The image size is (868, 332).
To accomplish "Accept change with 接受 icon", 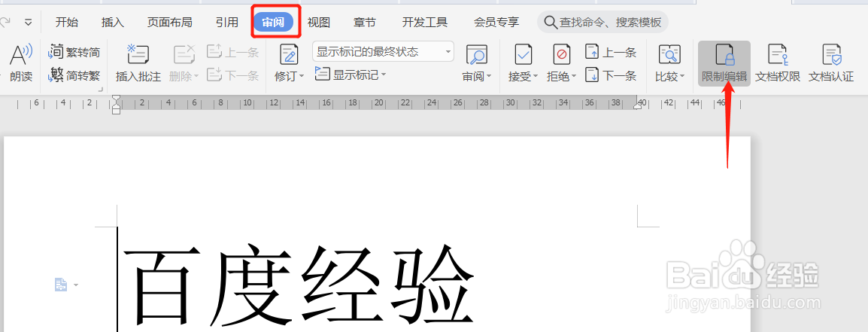I will coord(523,55).
